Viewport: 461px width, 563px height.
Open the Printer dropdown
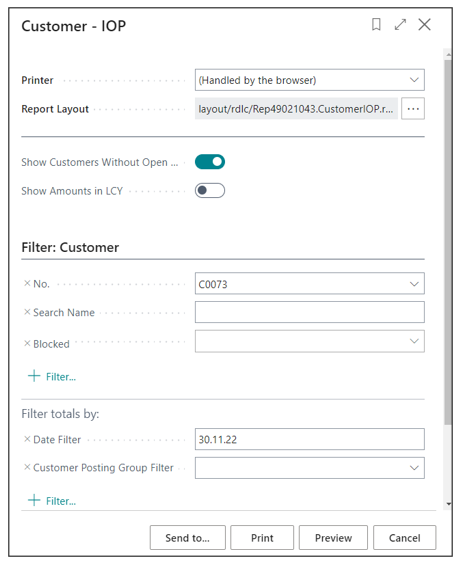tap(309, 80)
